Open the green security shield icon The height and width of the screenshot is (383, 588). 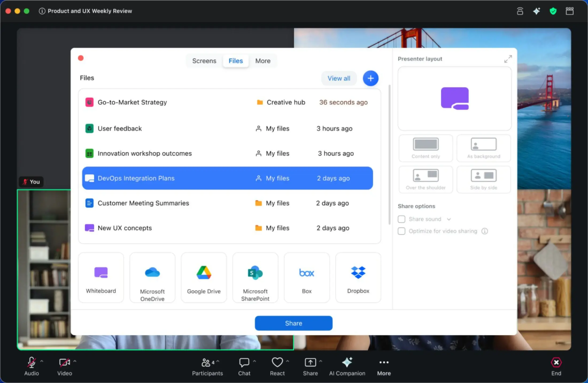click(553, 11)
